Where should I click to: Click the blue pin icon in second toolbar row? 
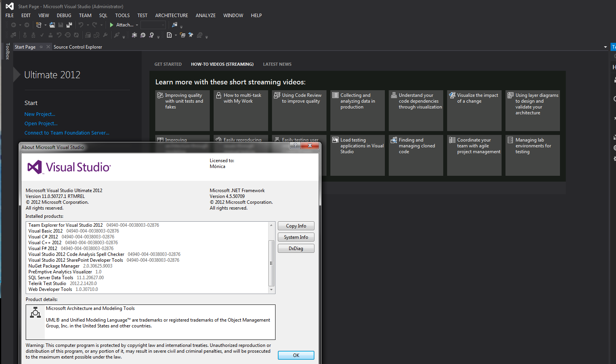click(x=191, y=35)
